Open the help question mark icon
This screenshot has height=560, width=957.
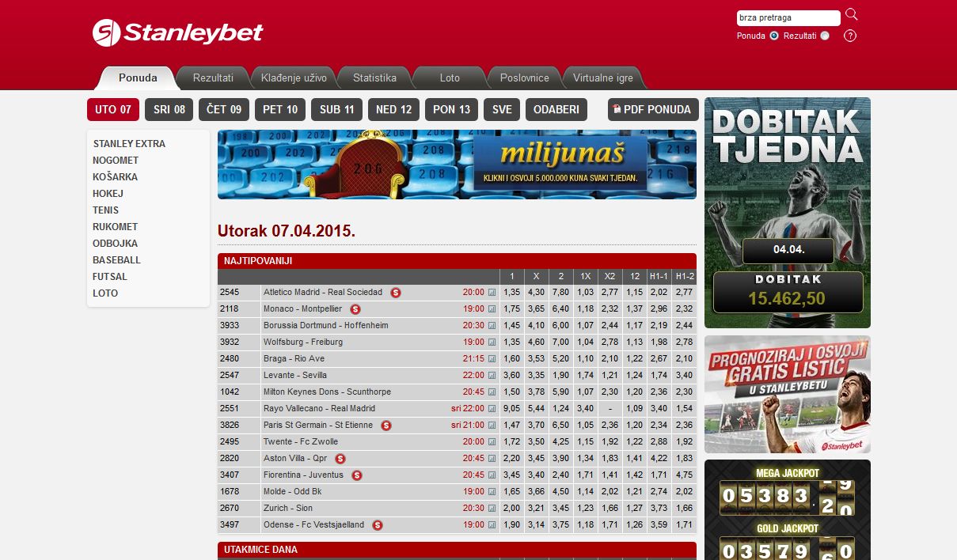(850, 36)
